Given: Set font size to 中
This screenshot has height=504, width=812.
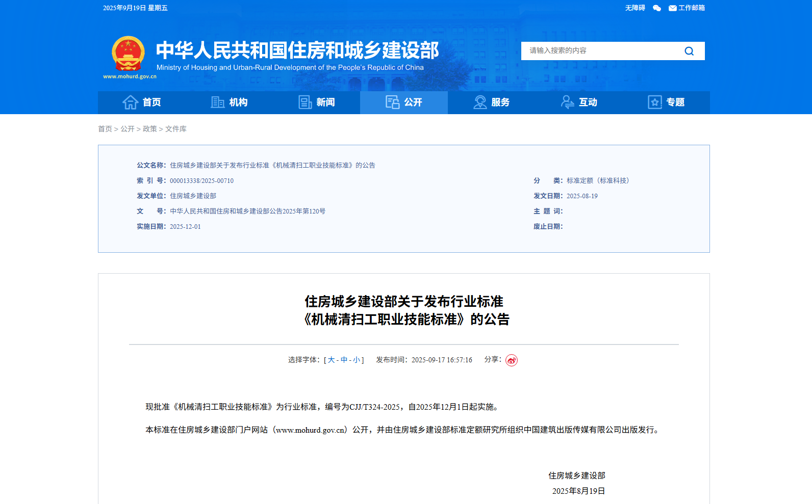Looking at the screenshot, I should coord(344,360).
